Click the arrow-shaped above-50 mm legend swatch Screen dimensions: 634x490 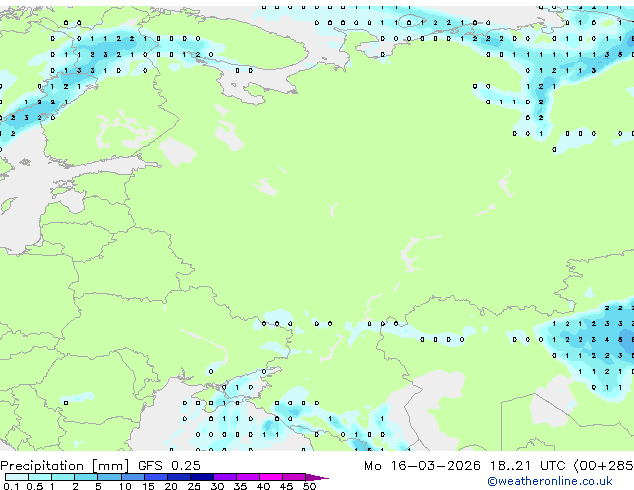pyautogui.click(x=317, y=477)
